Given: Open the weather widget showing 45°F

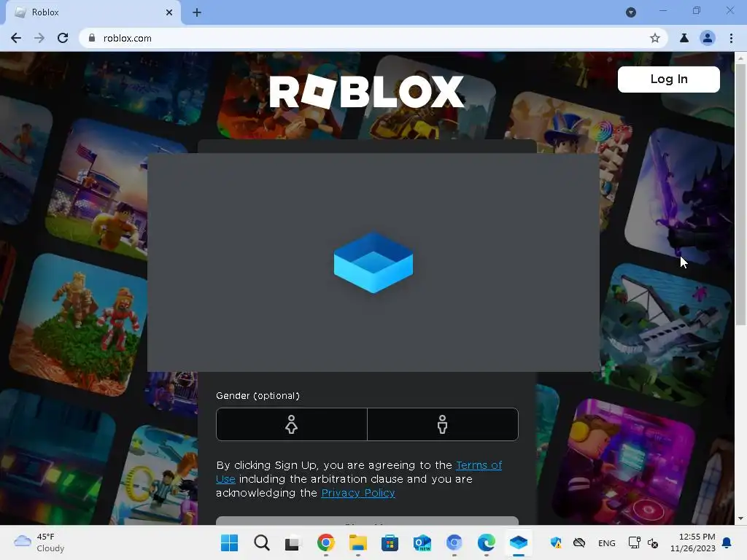Looking at the screenshot, I should 39,542.
